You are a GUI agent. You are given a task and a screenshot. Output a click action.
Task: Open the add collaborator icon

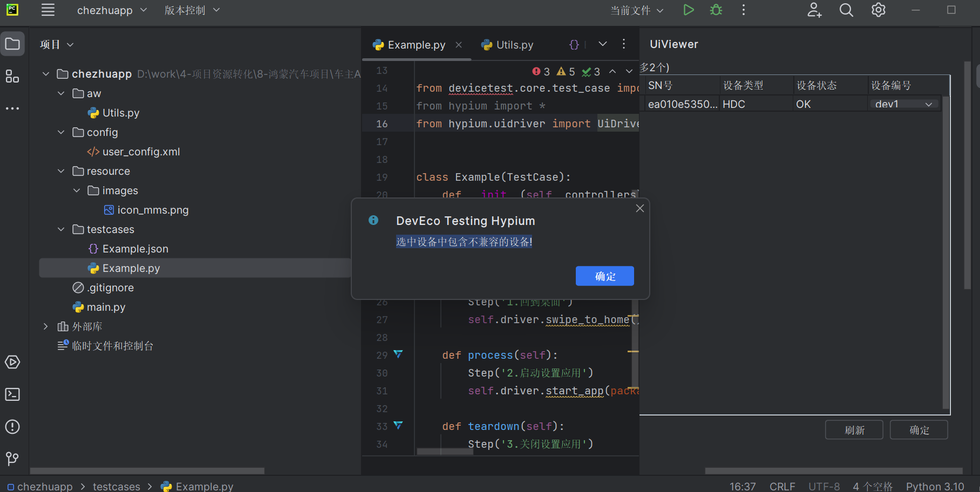click(814, 10)
